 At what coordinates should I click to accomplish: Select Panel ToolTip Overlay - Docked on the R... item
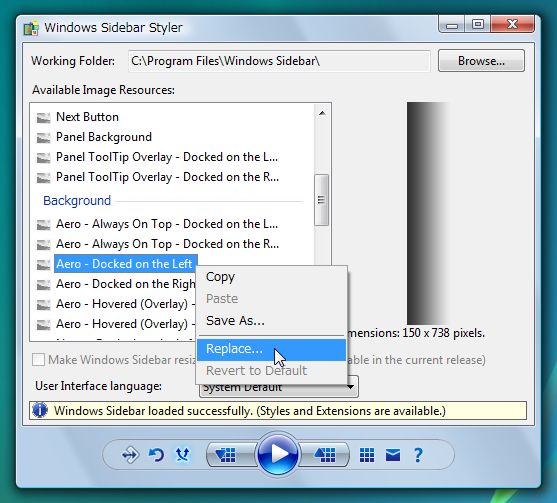[x=167, y=177]
